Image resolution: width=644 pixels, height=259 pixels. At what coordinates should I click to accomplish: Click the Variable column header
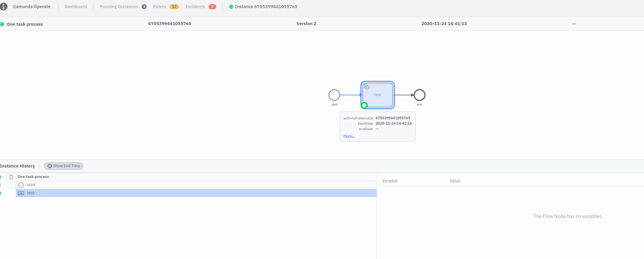(x=390, y=181)
